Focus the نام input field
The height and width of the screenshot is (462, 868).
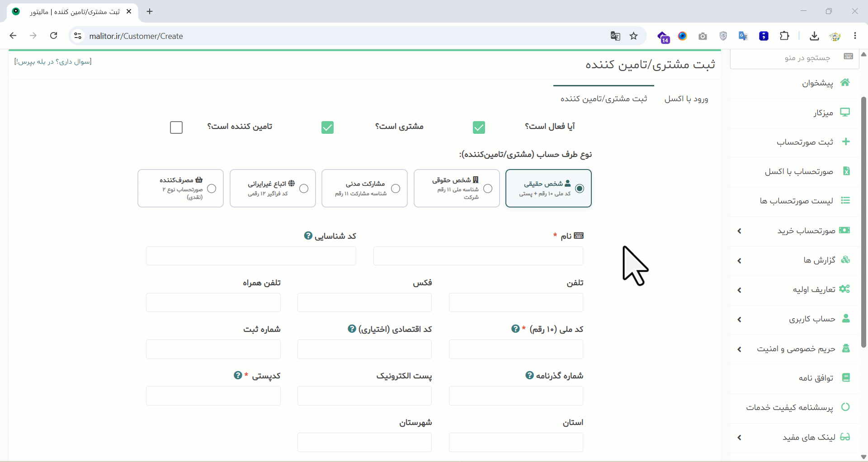pyautogui.click(x=478, y=256)
